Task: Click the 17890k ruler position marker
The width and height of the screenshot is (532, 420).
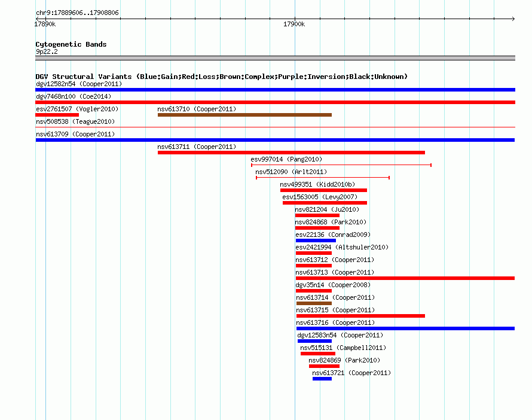Action: point(45,24)
